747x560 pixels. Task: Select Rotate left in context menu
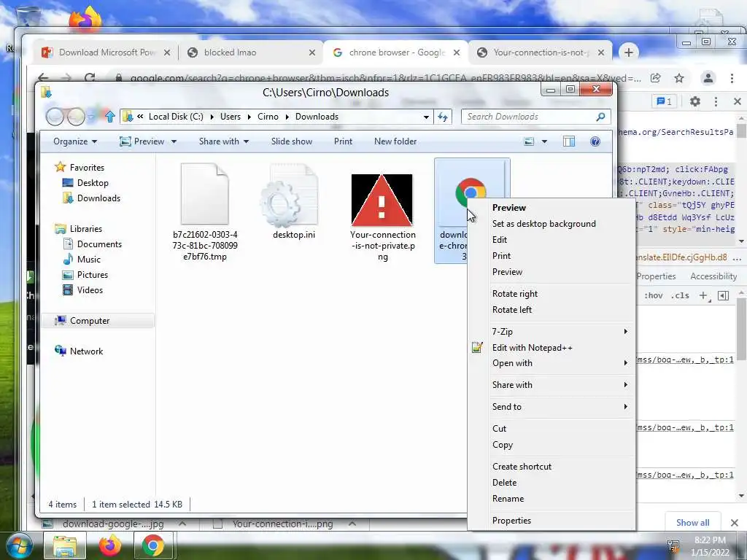(511, 309)
